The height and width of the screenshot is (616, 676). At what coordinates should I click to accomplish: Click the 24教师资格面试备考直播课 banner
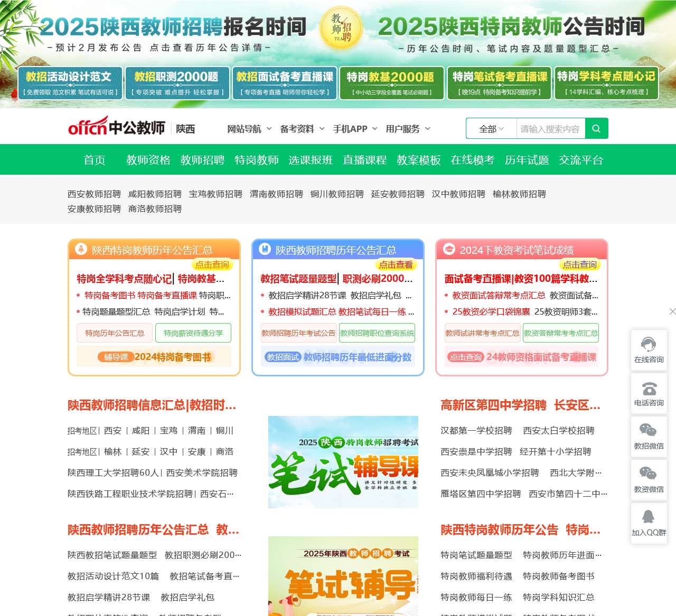click(522, 357)
